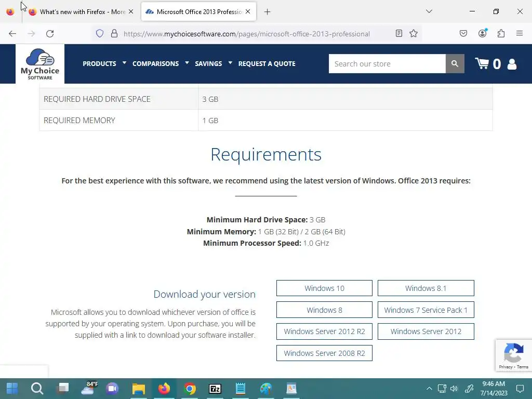The image size is (532, 399).
Task: Go back to the previous page
Action: coord(12,34)
